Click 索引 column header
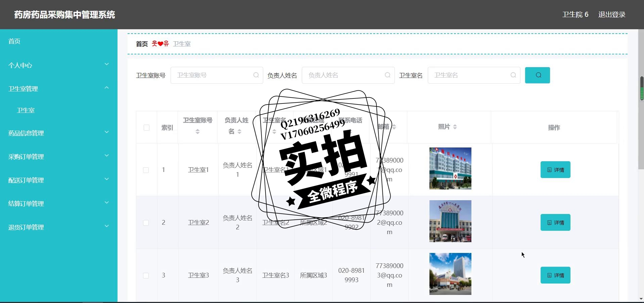 167,127
